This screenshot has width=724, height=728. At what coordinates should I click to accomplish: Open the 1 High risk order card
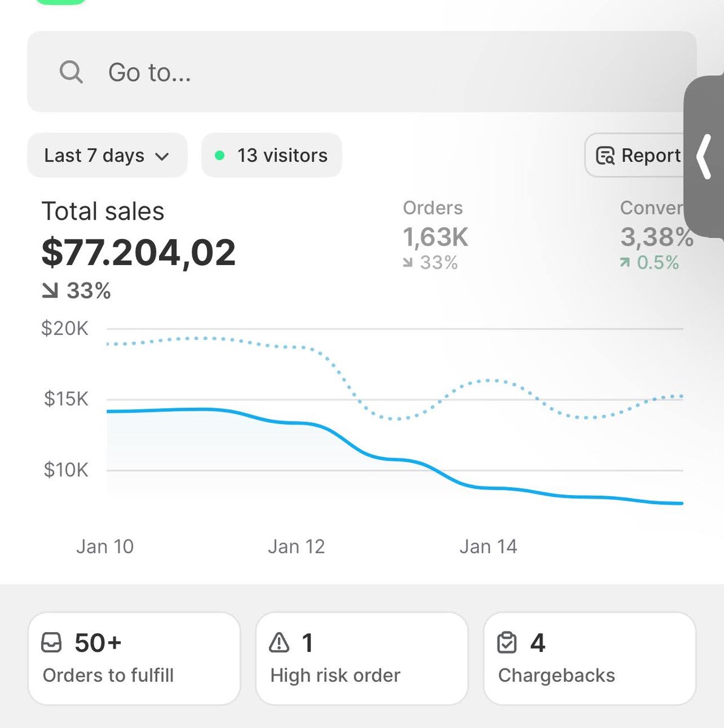[362, 658]
